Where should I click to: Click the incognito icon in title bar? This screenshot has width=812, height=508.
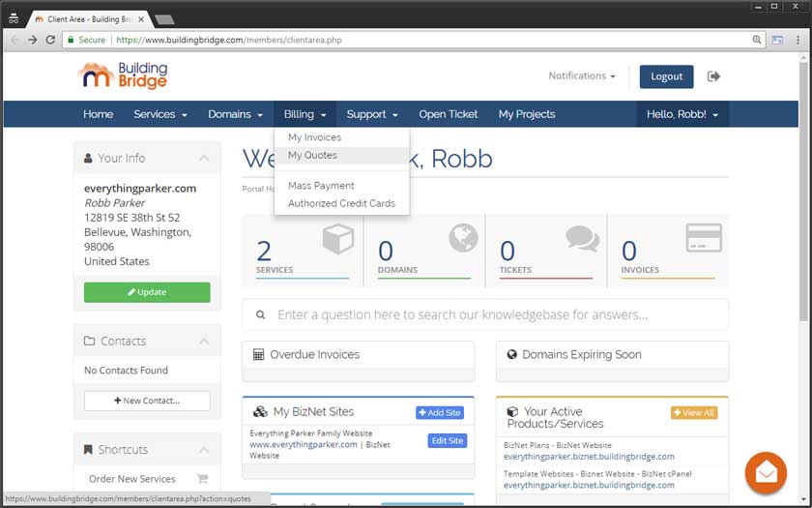pyautogui.click(x=14, y=18)
